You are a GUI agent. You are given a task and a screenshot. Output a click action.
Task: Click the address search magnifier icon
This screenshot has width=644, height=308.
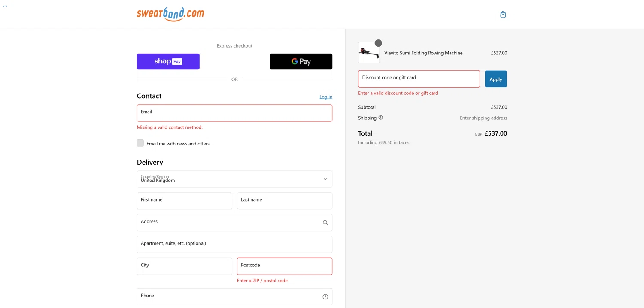click(325, 223)
